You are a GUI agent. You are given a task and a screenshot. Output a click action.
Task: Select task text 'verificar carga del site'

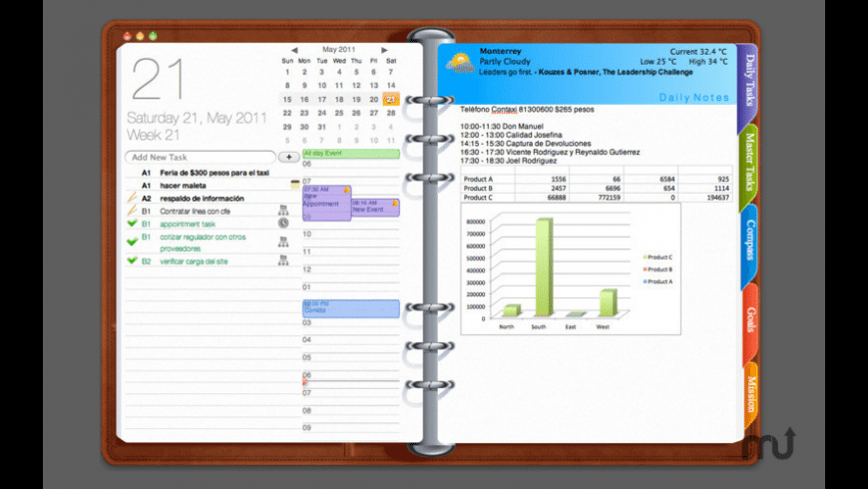click(194, 261)
